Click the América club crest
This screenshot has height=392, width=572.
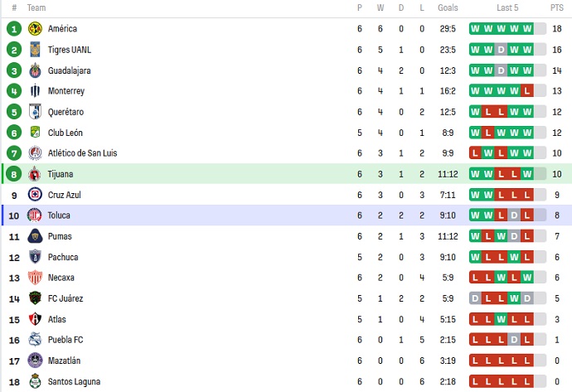[x=35, y=28]
